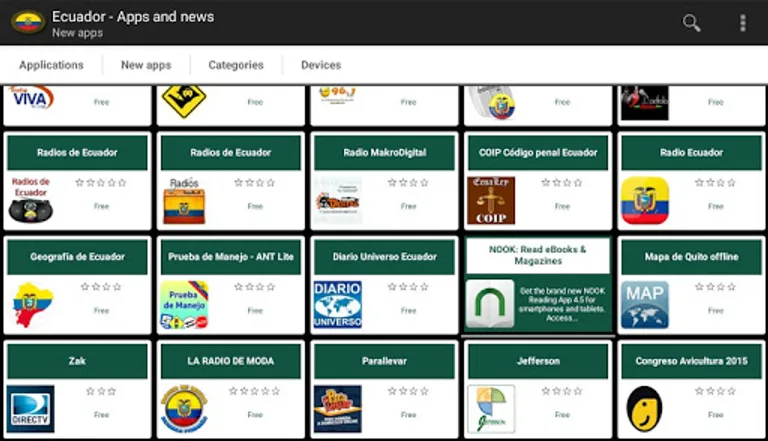The image size is (768, 441).
Task: Open the flag radio box Radios icon
Action: click(184, 200)
